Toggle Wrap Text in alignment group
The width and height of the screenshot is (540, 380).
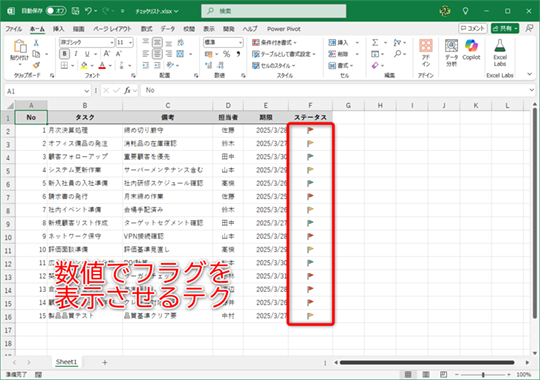[180, 42]
